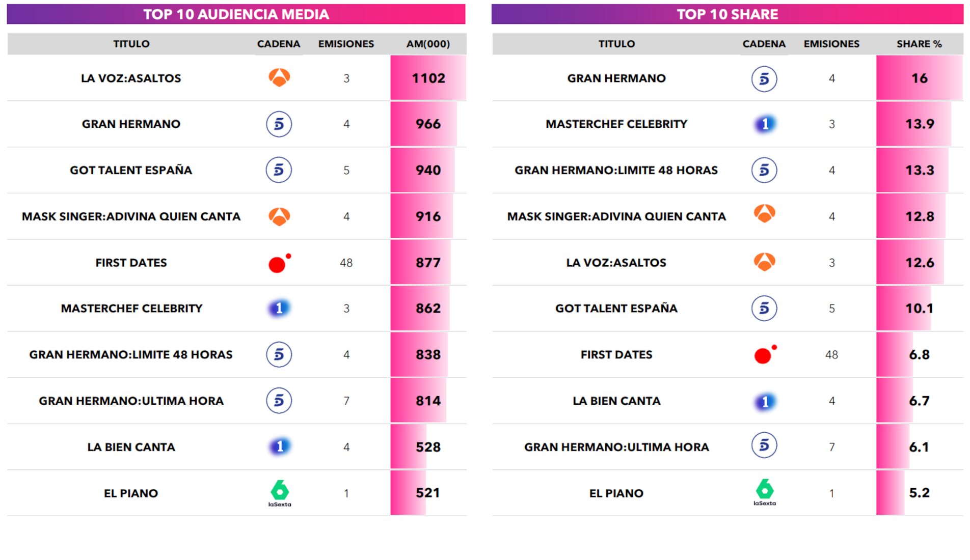Click Telecinco logo beside GRAN HERMANO share row
970x560 pixels.
764,79
